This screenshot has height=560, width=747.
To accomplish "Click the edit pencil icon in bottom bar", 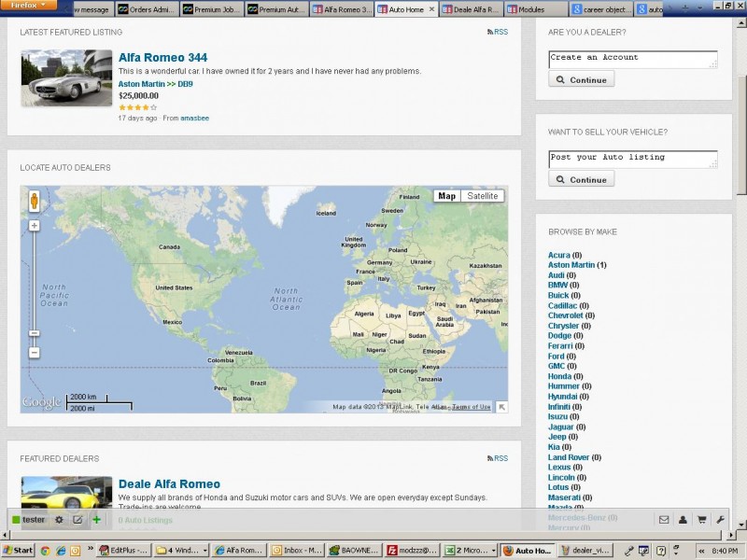I will coord(78,520).
